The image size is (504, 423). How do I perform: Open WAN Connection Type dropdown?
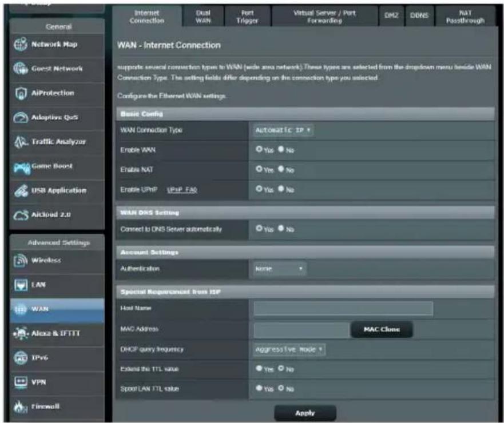click(283, 130)
